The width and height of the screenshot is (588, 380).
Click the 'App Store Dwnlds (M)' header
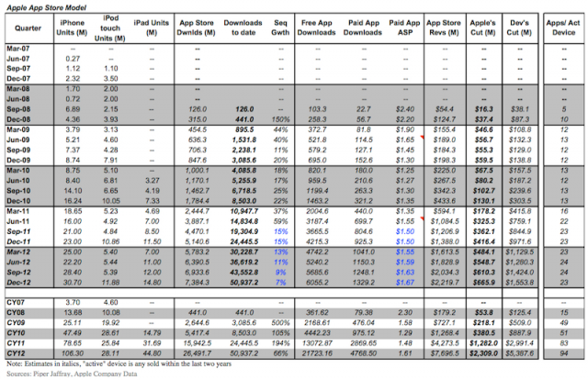pos(196,28)
